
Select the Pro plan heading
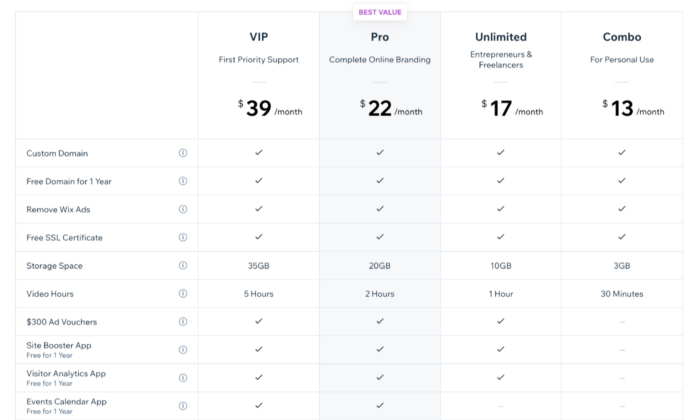coord(380,37)
